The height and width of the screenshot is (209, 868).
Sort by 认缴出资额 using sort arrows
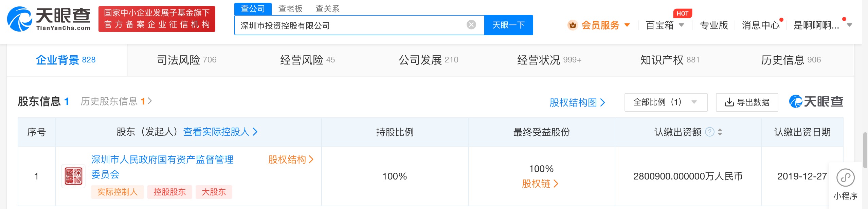pyautogui.click(x=720, y=132)
